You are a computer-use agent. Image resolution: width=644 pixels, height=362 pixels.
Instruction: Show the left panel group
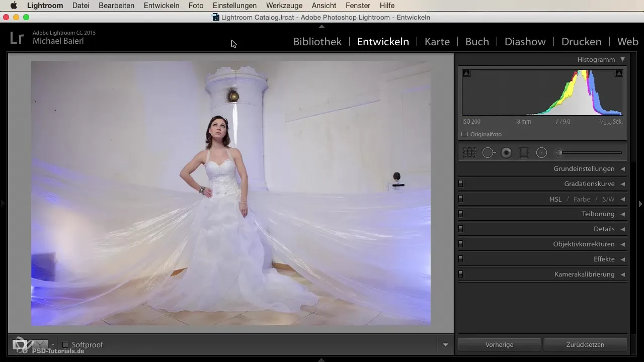[x=3, y=204]
